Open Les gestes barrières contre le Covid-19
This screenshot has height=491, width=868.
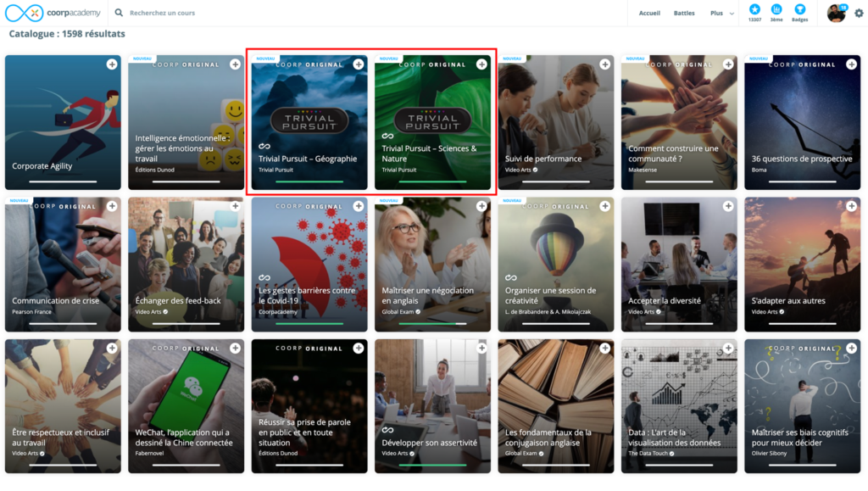tap(309, 295)
